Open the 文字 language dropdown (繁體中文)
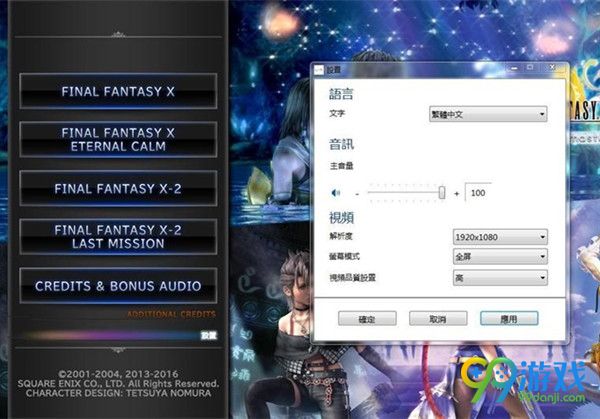The height and width of the screenshot is (419, 600). [x=488, y=114]
